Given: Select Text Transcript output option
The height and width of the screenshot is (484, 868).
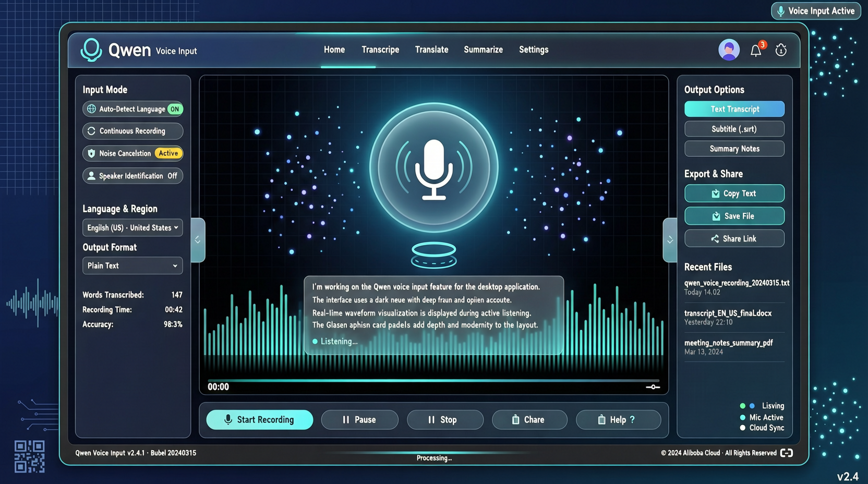Looking at the screenshot, I should [x=734, y=109].
